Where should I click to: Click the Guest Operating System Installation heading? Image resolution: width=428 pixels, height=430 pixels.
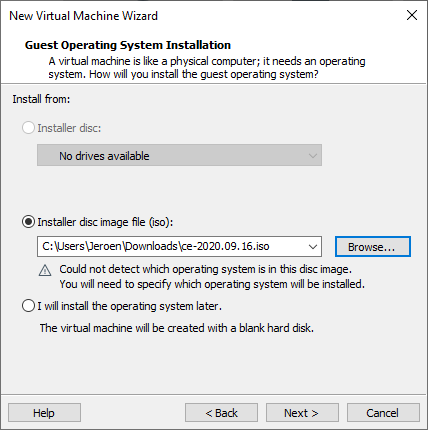point(128,45)
